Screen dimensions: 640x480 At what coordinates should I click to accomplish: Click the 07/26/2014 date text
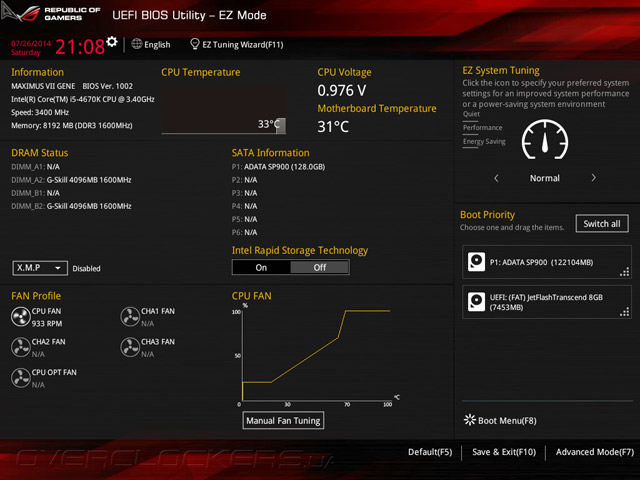tap(31, 43)
